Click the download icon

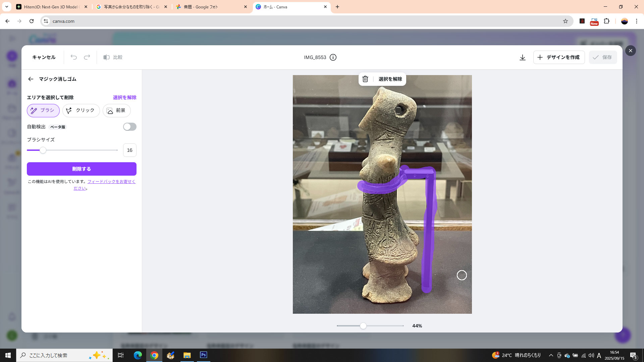tap(523, 57)
